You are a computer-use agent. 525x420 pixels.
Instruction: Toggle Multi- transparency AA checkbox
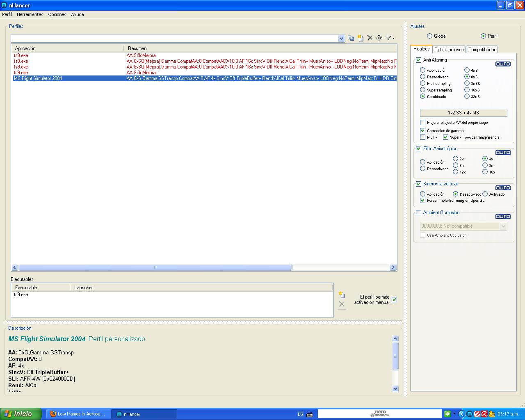(422, 137)
